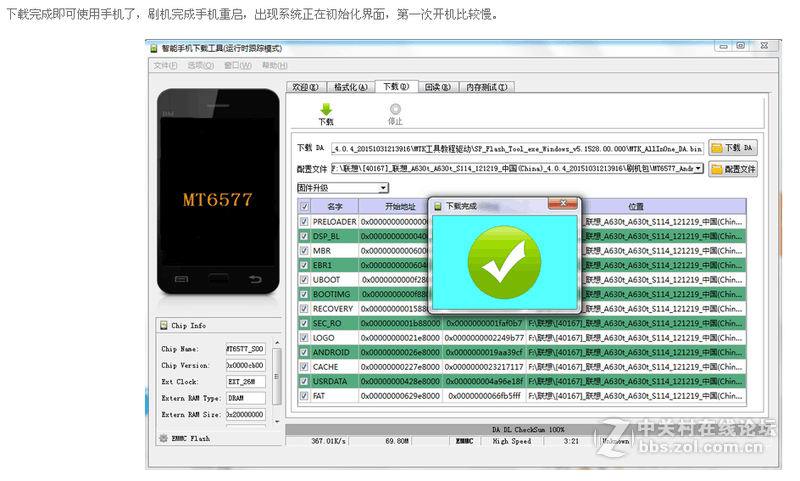Click the 下载 DA file path field
This screenshot has width=800, height=481.
coord(517,148)
